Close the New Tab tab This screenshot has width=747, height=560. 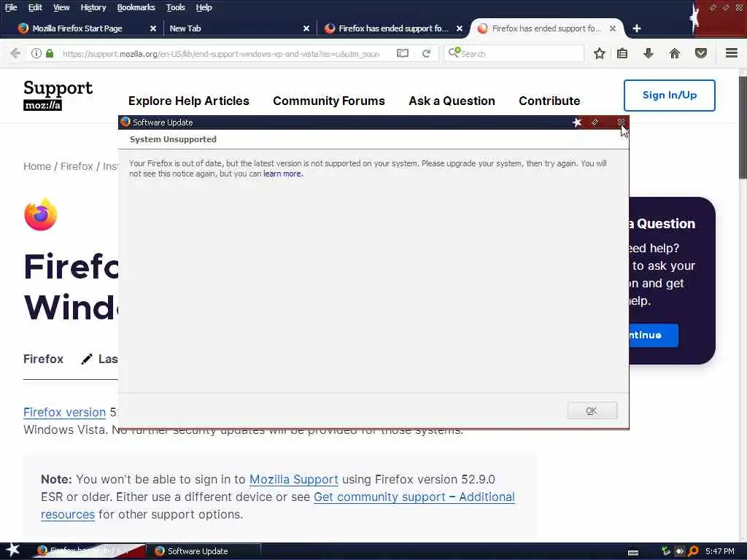pos(306,28)
